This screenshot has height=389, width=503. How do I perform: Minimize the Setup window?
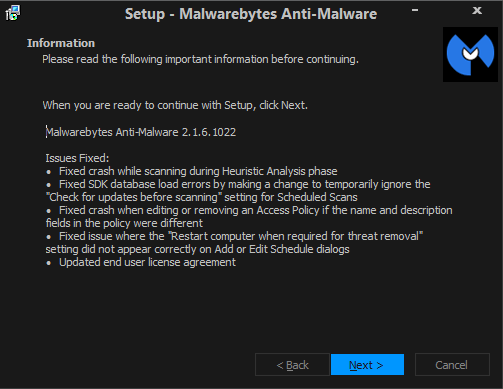(x=415, y=10)
